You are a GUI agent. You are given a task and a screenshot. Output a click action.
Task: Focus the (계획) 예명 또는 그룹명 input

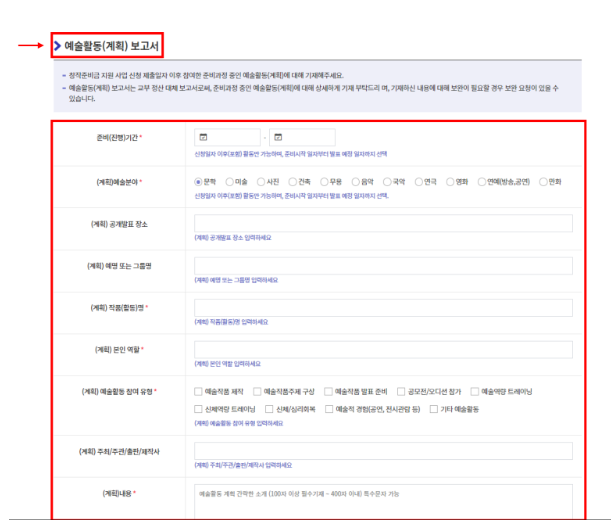point(383,266)
